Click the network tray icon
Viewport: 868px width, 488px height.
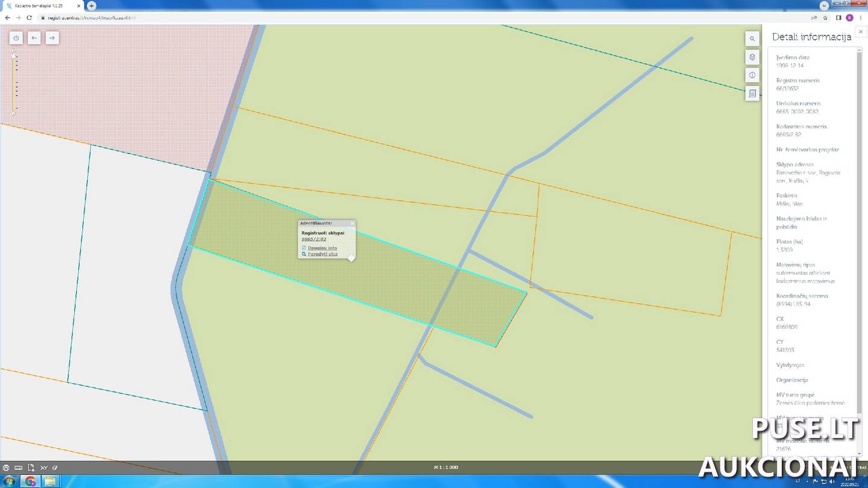824,481
